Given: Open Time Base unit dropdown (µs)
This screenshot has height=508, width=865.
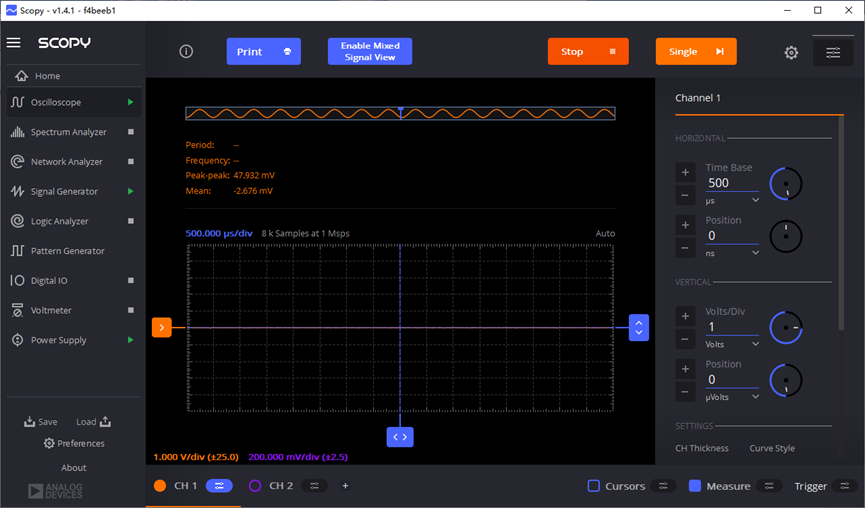Looking at the screenshot, I should 733,201.
